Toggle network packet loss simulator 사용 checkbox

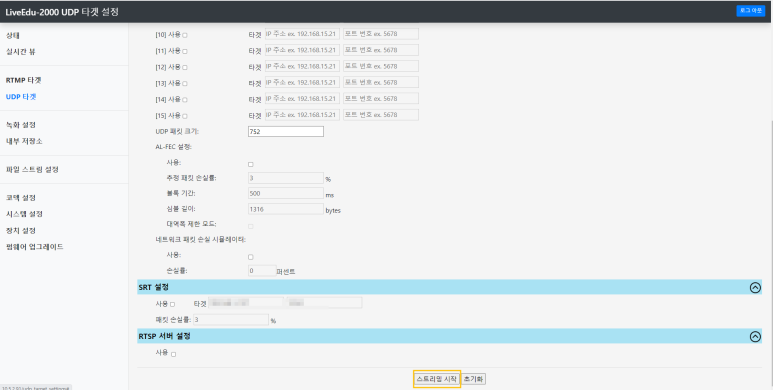click(250, 257)
